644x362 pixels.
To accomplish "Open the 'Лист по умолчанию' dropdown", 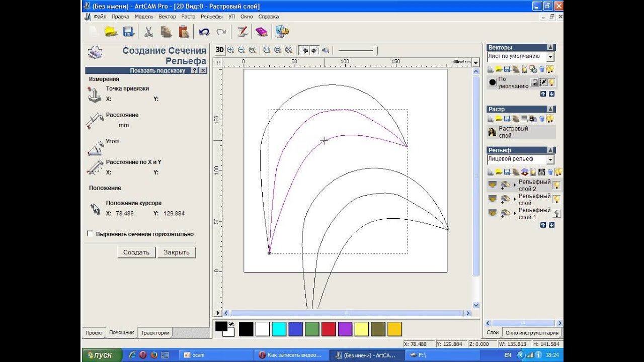I will [550, 57].
